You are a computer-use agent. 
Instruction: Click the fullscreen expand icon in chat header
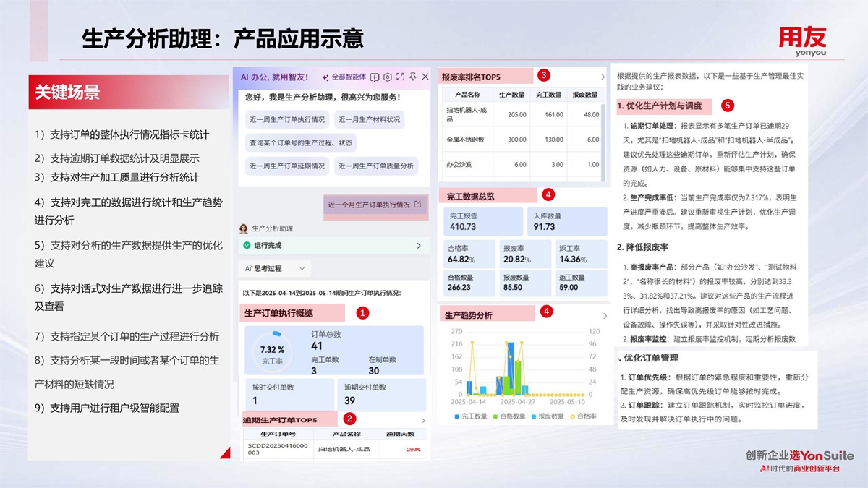[400, 77]
